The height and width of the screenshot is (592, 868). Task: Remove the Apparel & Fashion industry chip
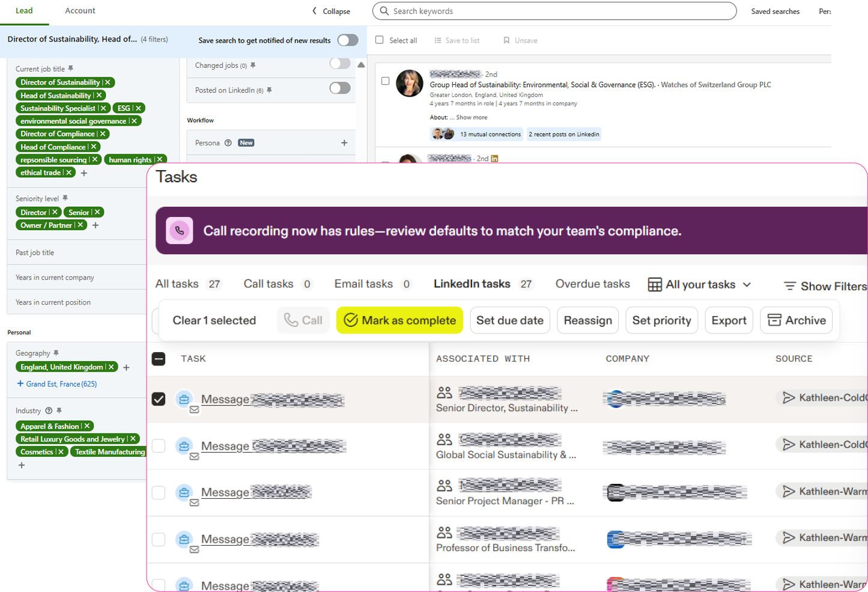point(87,426)
